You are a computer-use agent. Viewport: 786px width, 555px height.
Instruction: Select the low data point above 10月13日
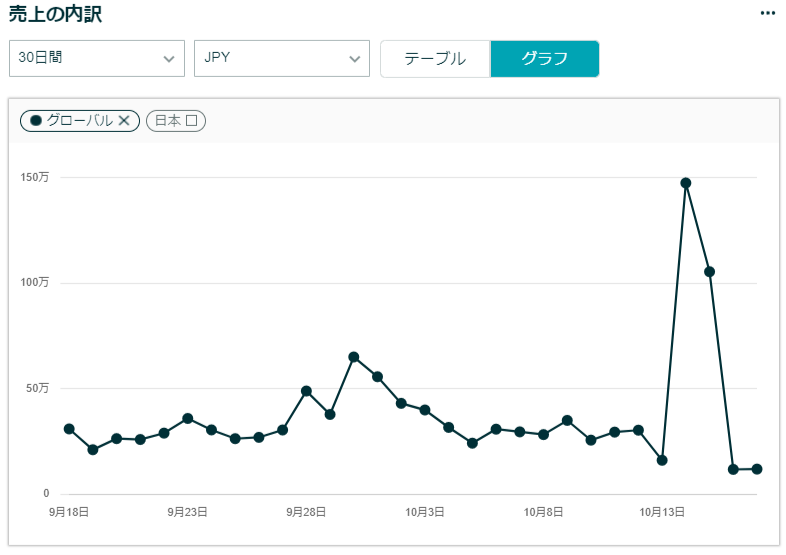pos(662,460)
